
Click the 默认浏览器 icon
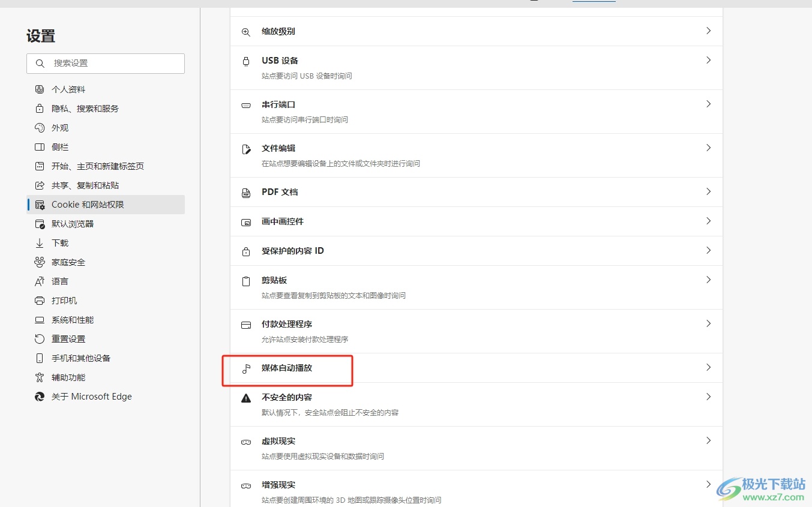pyautogui.click(x=40, y=224)
